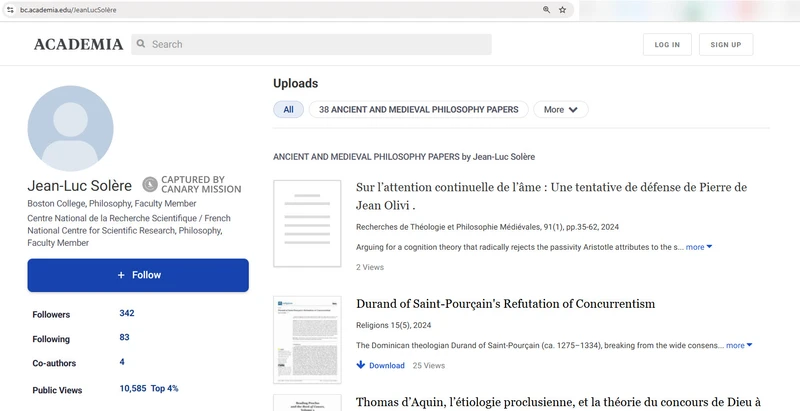Click the 342 followers count
800x411 pixels.
(127, 314)
